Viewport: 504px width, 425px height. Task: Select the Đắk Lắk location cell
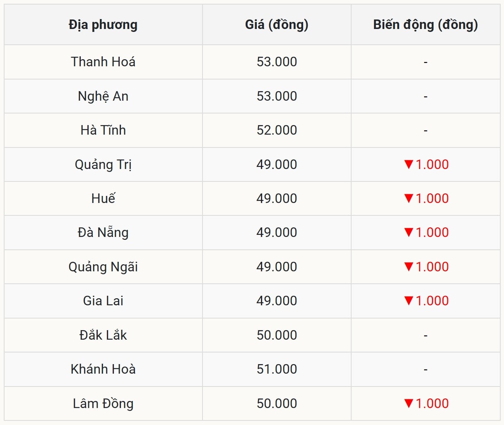click(x=103, y=335)
